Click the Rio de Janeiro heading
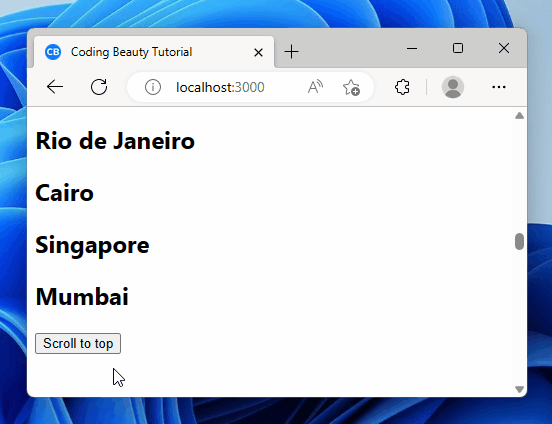 click(115, 141)
